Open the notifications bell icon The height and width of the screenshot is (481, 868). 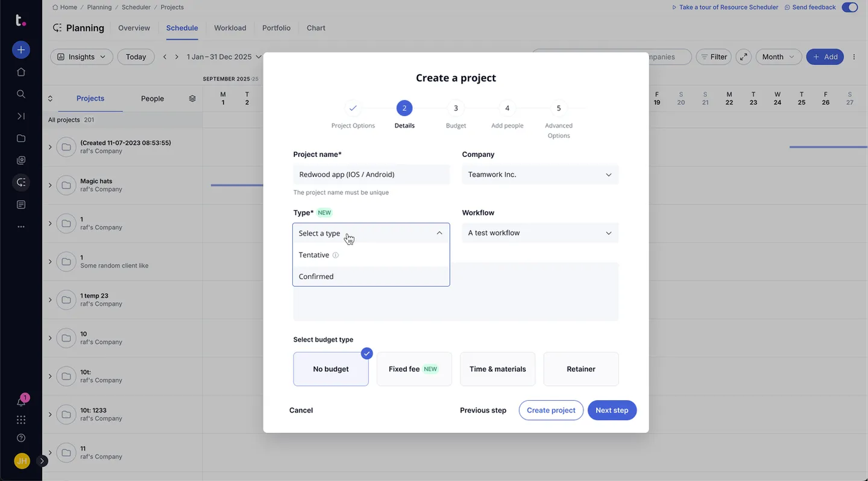[x=21, y=402]
